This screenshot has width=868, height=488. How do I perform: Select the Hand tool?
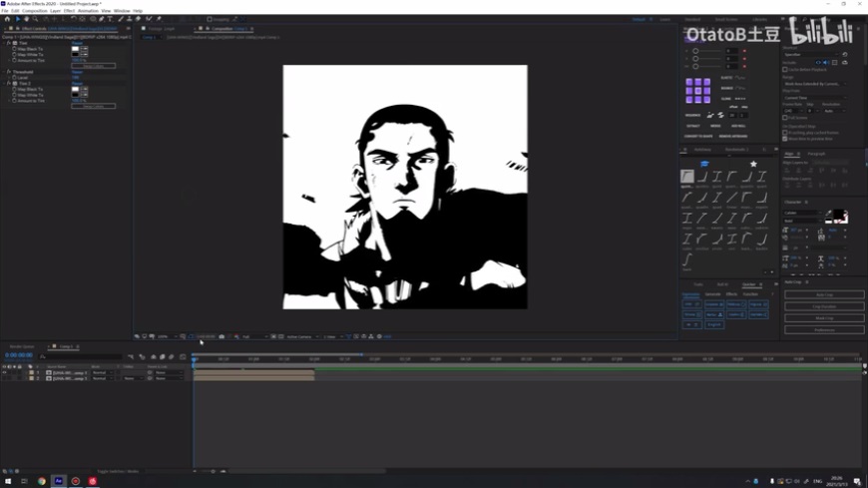tap(26, 19)
